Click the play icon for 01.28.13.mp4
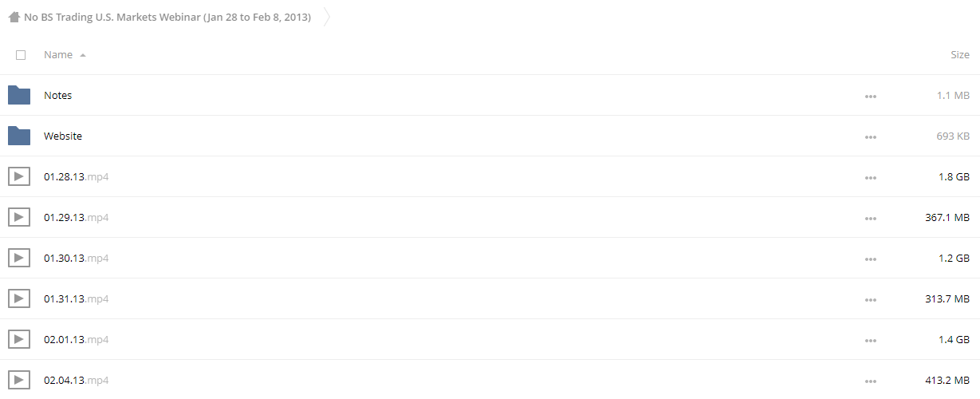Viewport: 980px width, 399px height. tap(19, 176)
